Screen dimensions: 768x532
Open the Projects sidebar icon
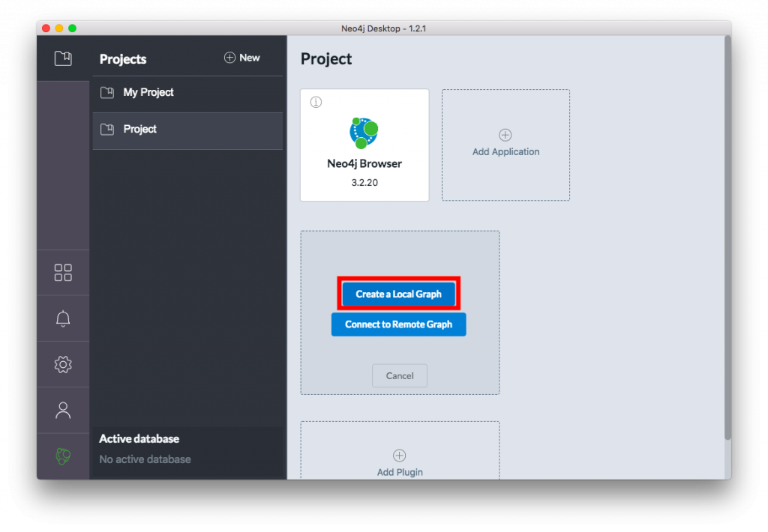(63, 58)
